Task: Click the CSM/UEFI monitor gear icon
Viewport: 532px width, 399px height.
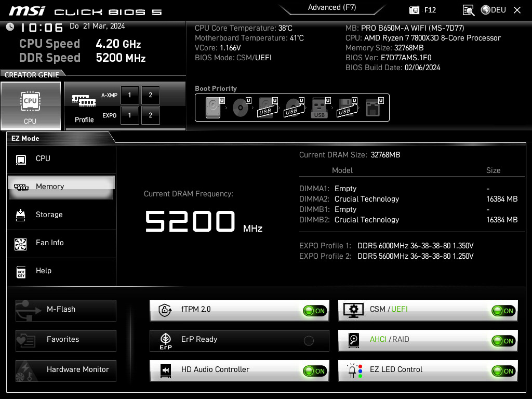Action: [353, 310]
